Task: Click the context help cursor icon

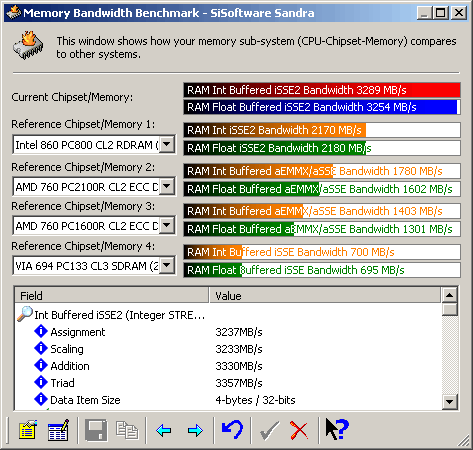Action: pos(337,429)
